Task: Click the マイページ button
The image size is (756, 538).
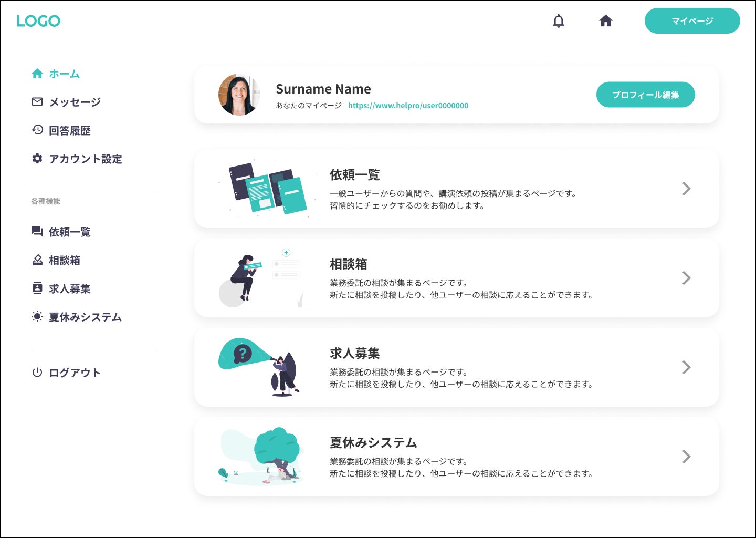Action: (x=692, y=21)
